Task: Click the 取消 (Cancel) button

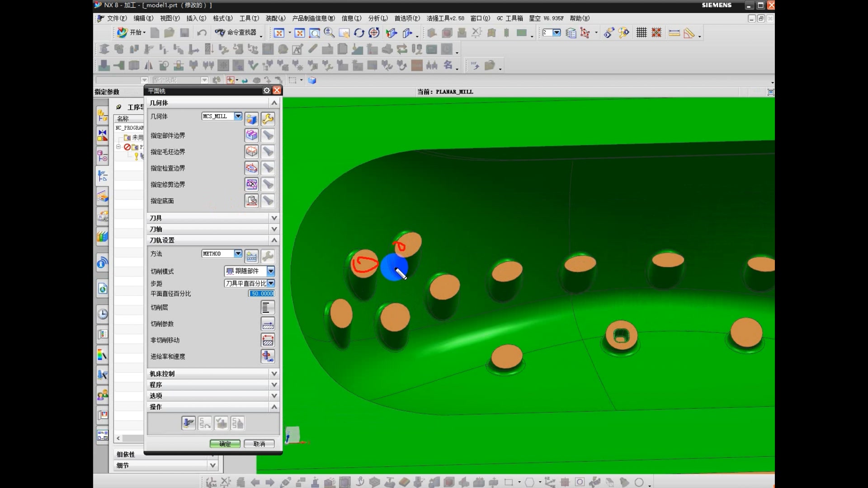Action: [259, 444]
